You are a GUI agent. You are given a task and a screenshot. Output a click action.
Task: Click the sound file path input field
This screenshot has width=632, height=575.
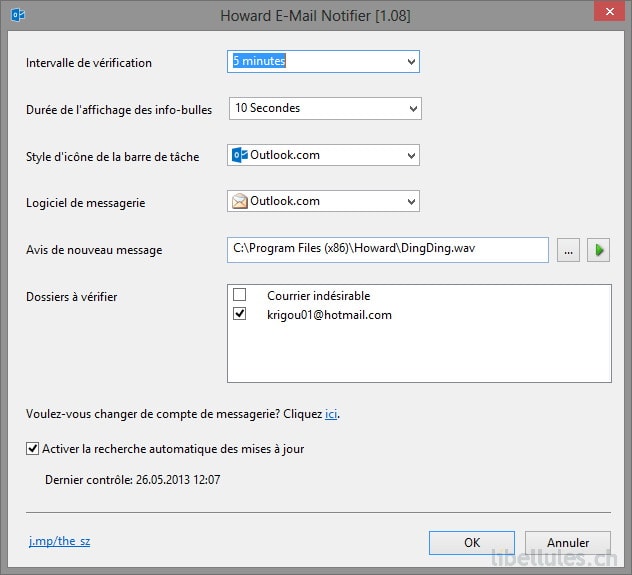click(x=388, y=250)
